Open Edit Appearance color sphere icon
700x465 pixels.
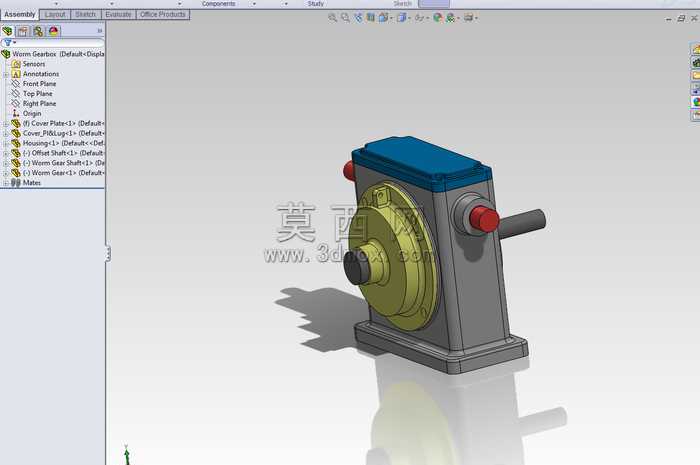coord(438,18)
